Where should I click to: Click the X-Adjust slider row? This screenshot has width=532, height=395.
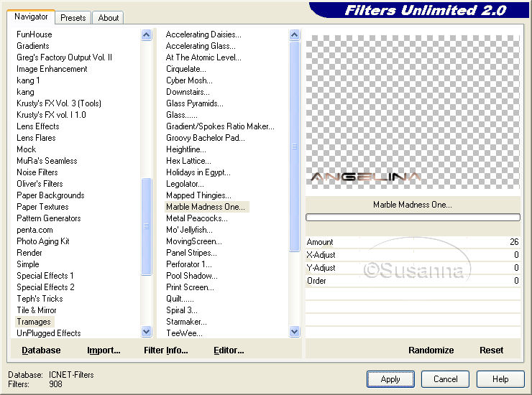point(413,255)
